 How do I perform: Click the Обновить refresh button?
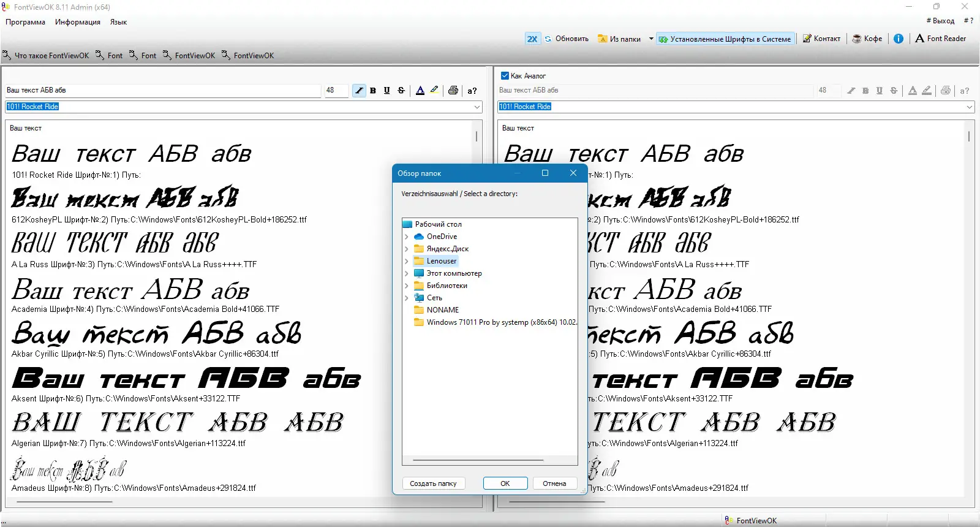coord(567,39)
